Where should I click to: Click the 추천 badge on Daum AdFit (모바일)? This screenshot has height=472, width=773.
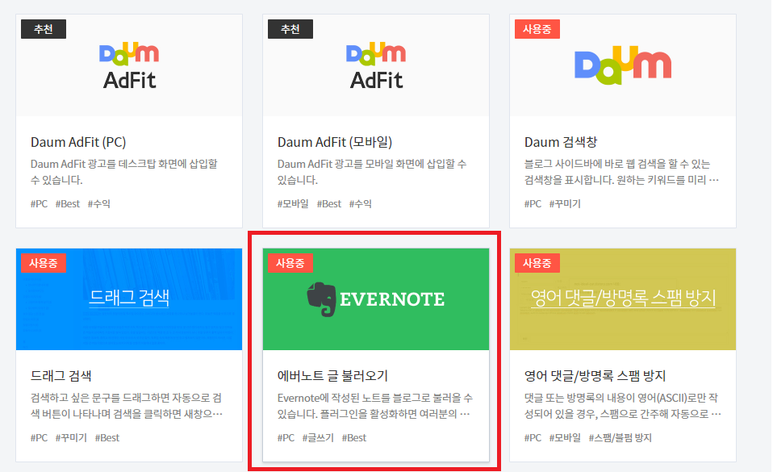[290, 29]
